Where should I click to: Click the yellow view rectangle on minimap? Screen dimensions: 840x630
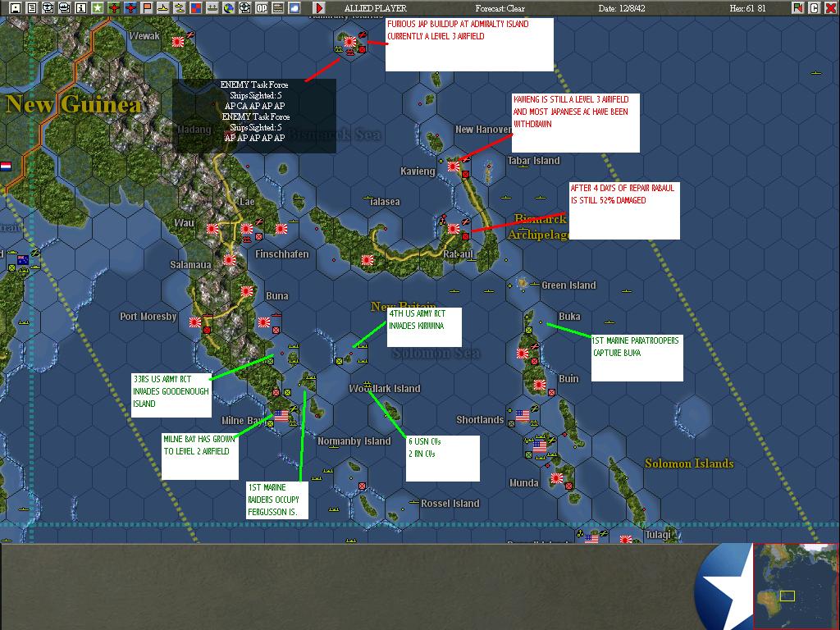[x=787, y=596]
